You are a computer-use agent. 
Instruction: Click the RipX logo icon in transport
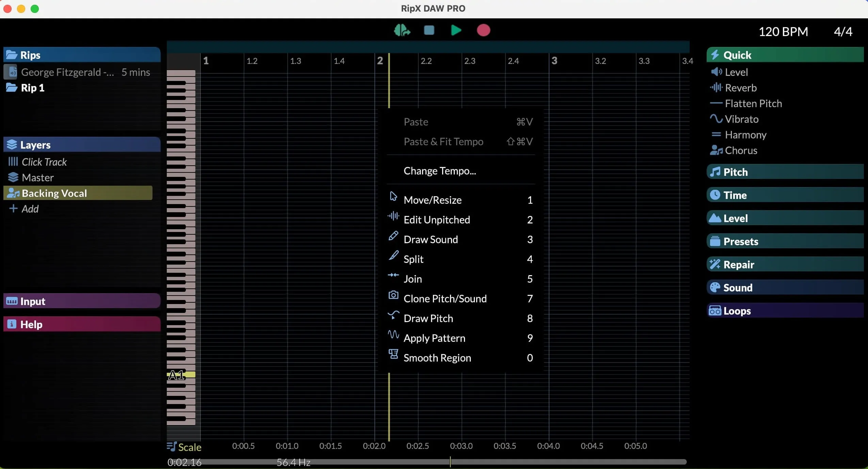click(x=402, y=30)
